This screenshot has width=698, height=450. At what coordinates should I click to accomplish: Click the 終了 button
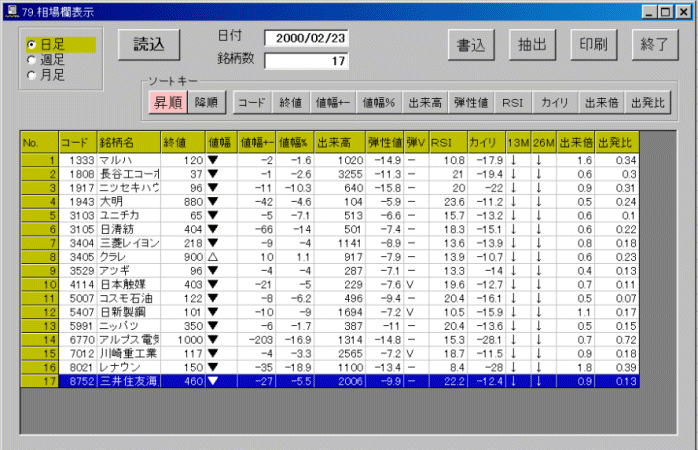tap(655, 45)
